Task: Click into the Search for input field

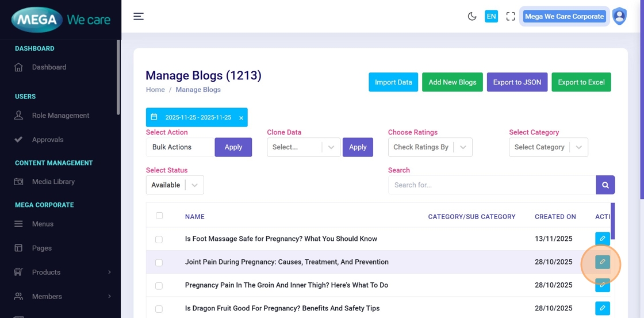Action: click(492, 185)
